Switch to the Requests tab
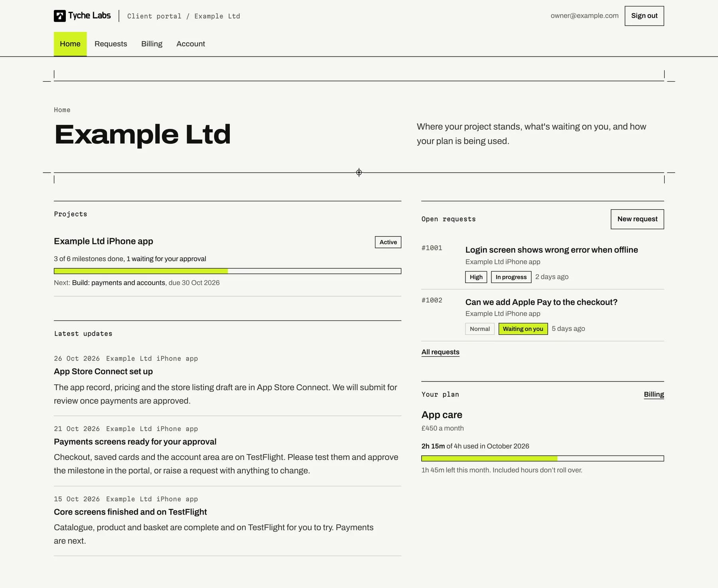 click(111, 44)
